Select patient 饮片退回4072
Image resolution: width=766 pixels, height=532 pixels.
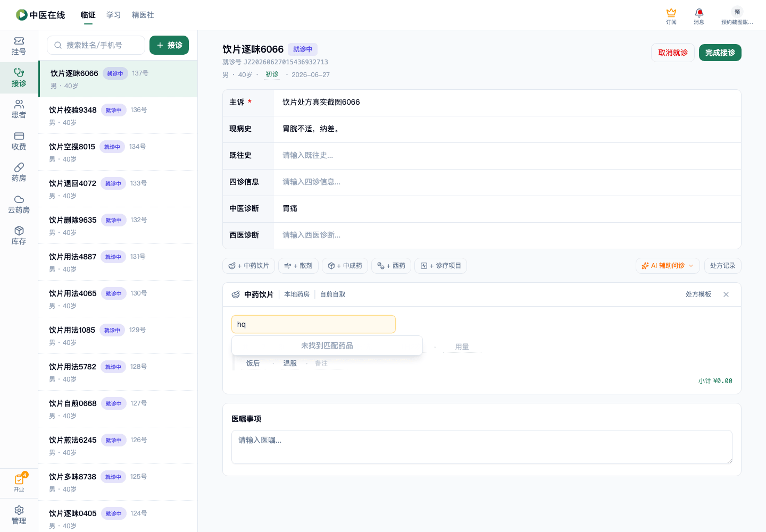(x=118, y=189)
